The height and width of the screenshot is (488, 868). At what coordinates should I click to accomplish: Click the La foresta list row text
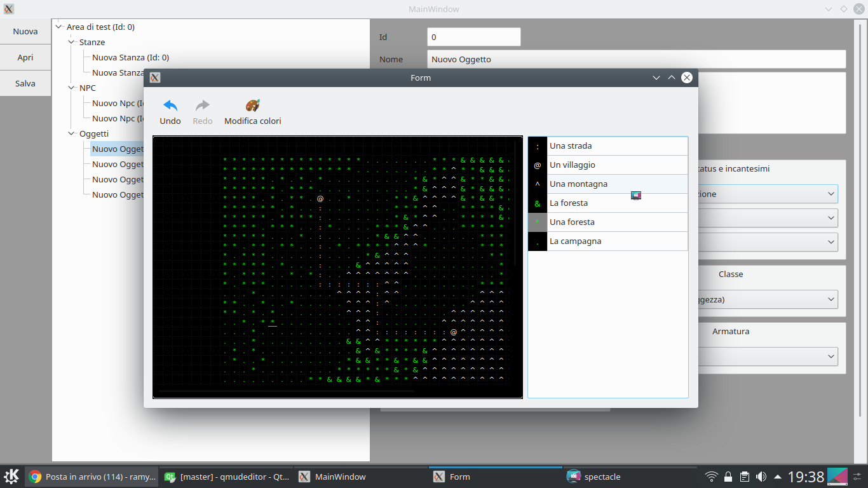tap(569, 203)
